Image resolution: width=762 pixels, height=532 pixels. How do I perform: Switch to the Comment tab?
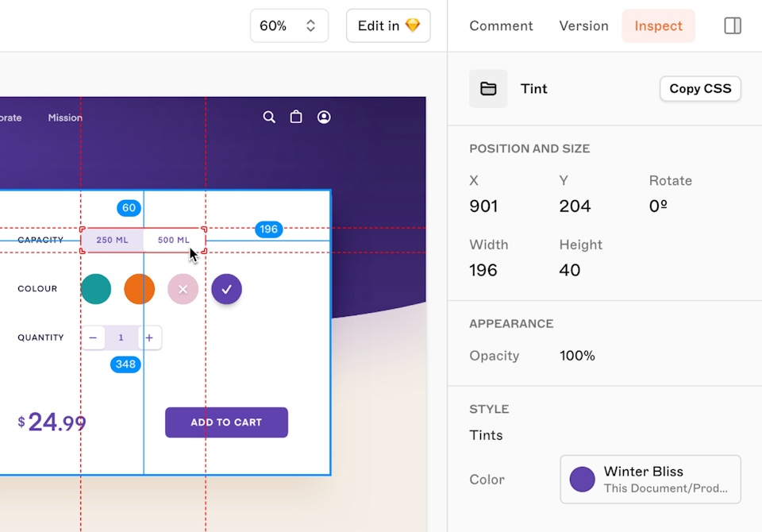(x=501, y=25)
